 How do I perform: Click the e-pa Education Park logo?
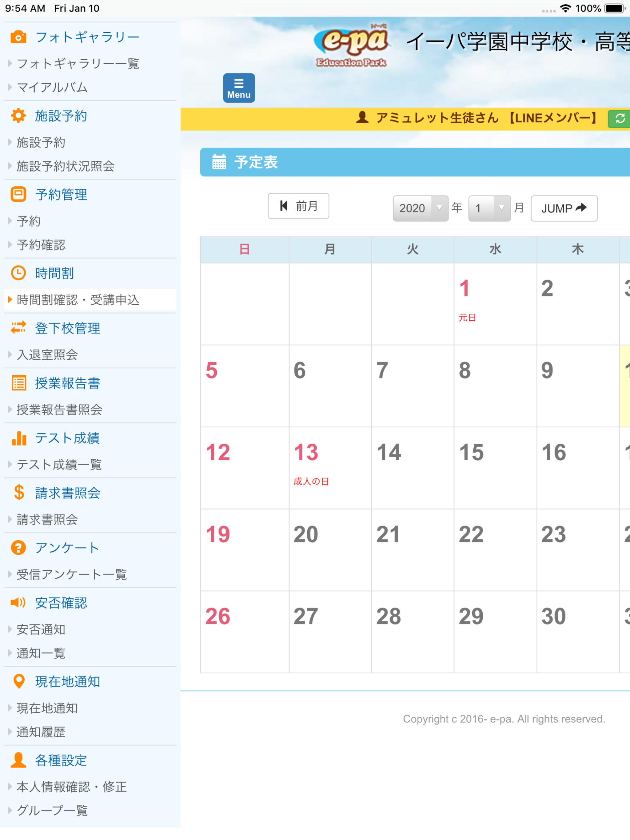pyautogui.click(x=352, y=45)
